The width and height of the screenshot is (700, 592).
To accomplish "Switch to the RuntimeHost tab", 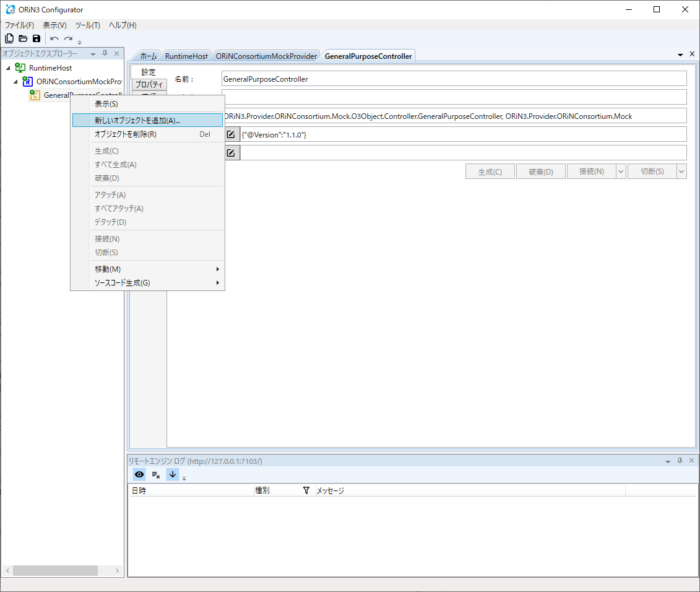I will tap(186, 56).
